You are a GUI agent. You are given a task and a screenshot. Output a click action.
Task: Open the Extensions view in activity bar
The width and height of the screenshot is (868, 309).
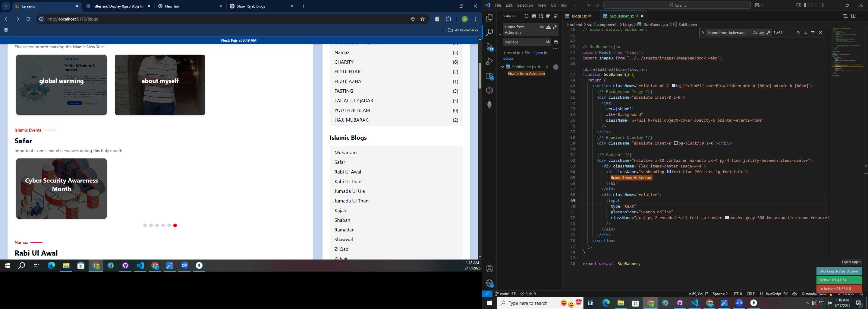tap(489, 76)
